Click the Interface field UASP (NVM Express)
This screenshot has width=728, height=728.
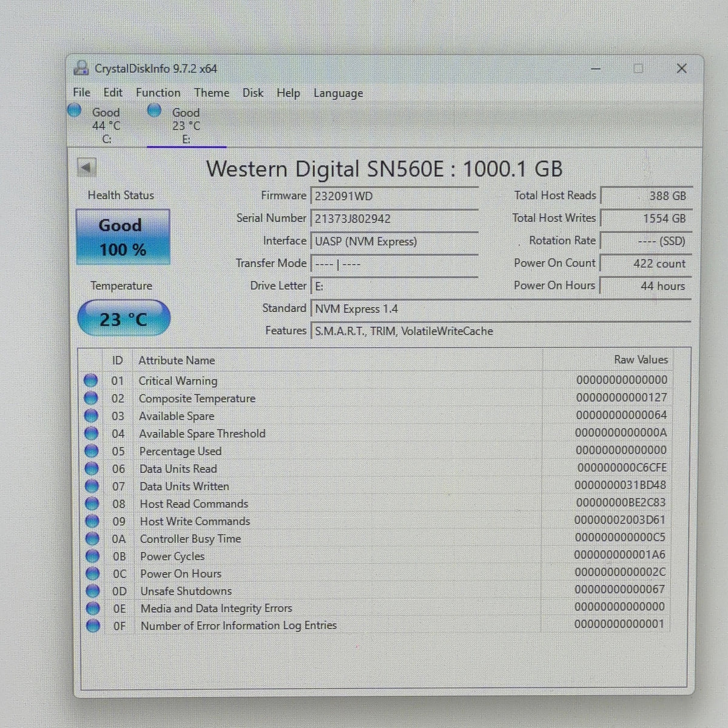coord(394,241)
